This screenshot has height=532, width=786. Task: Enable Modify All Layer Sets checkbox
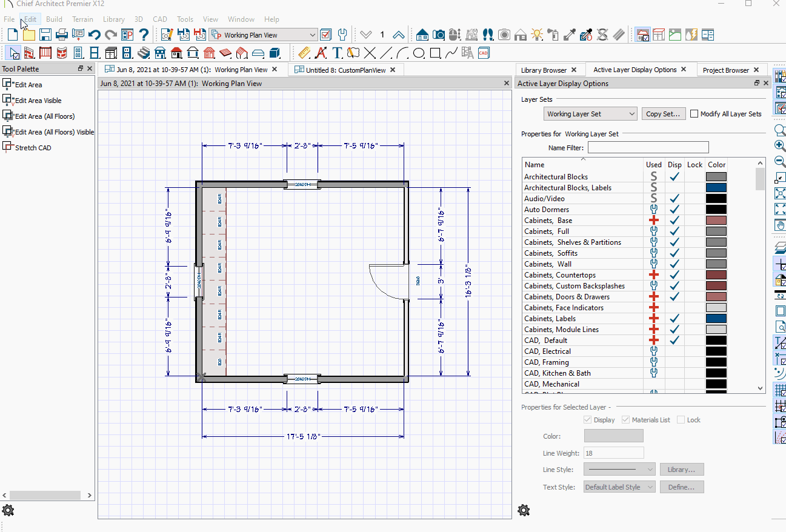[x=694, y=113]
